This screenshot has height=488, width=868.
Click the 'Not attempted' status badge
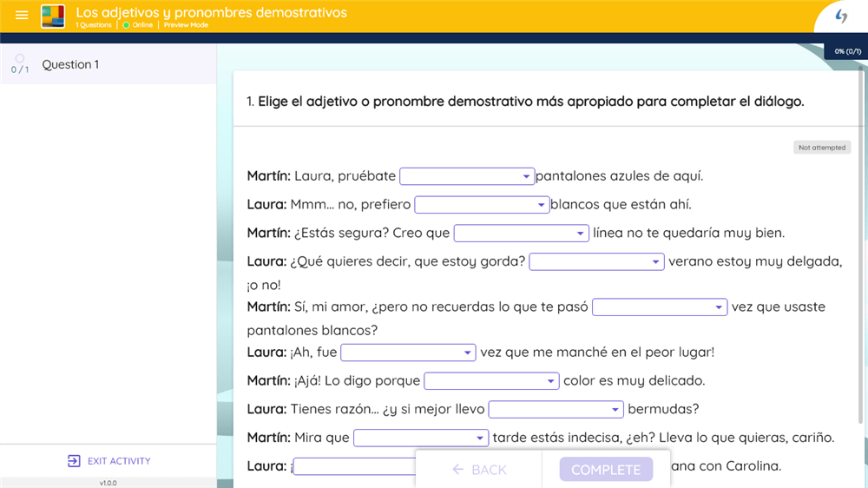coord(821,148)
